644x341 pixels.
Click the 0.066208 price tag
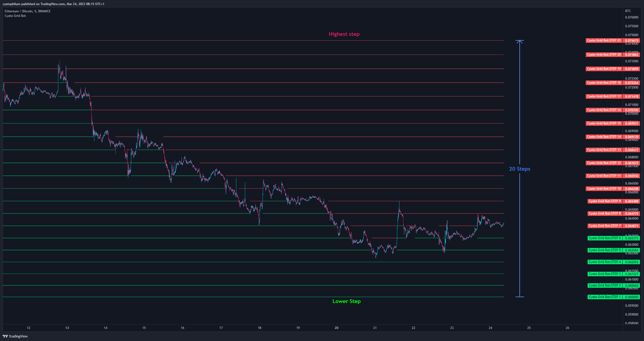point(631,189)
